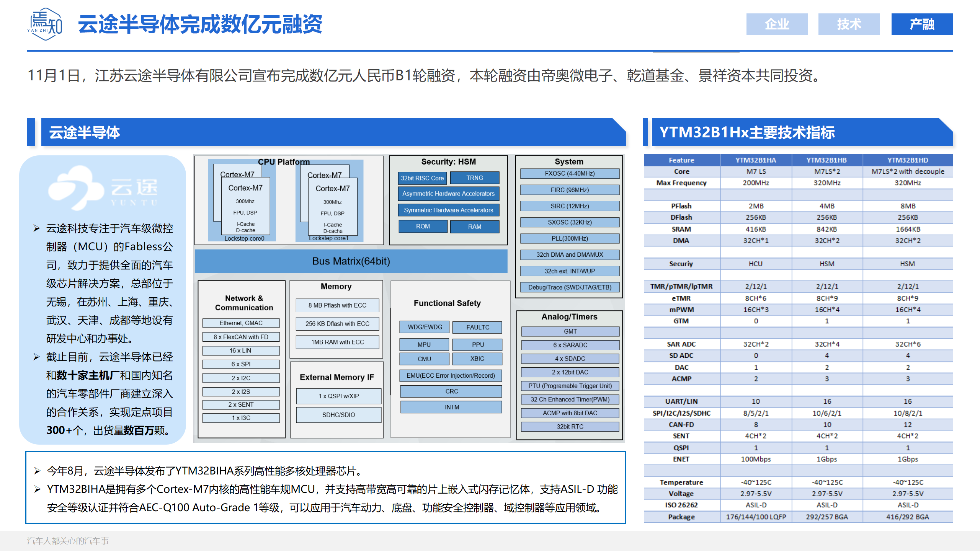Click the YTM32B1HB column header
This screenshot has height=551, width=980.
click(x=827, y=160)
